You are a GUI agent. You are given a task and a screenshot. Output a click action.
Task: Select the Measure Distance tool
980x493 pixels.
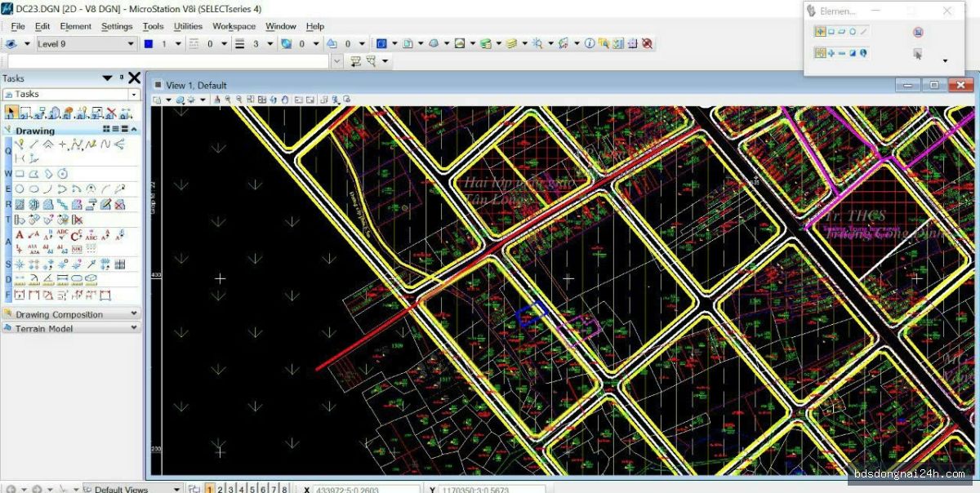[20, 279]
